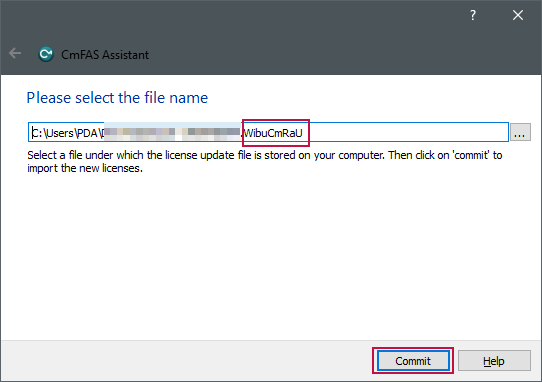Open help via the question mark icon
The image size is (542, 382).
coord(473,15)
